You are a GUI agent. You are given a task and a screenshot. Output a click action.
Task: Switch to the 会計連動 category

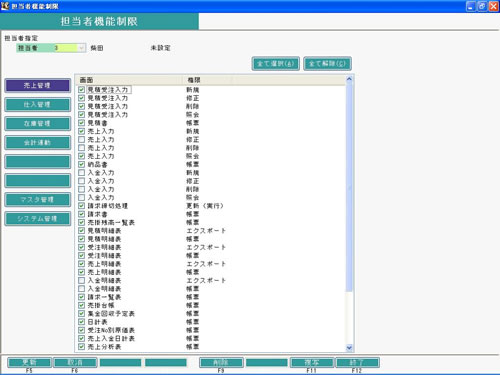click(x=38, y=142)
